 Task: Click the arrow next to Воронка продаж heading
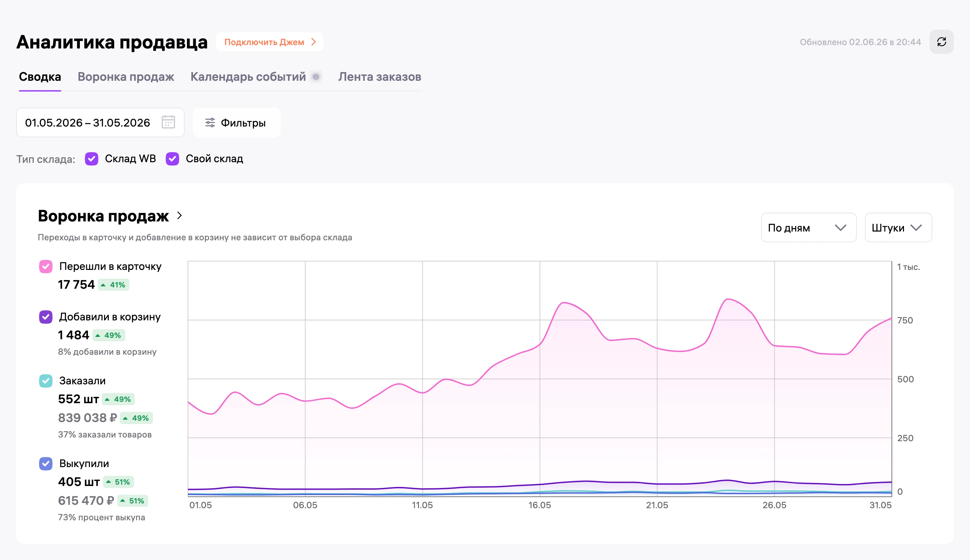pyautogui.click(x=180, y=216)
